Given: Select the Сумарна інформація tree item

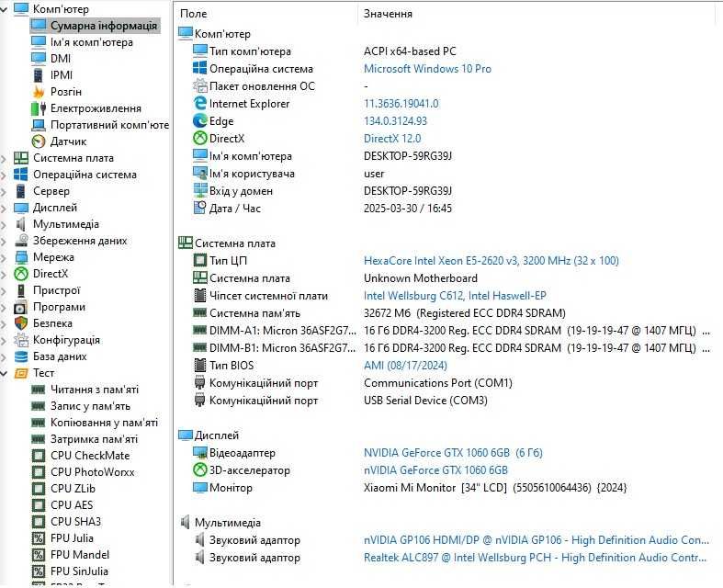Looking at the screenshot, I should coord(96,26).
